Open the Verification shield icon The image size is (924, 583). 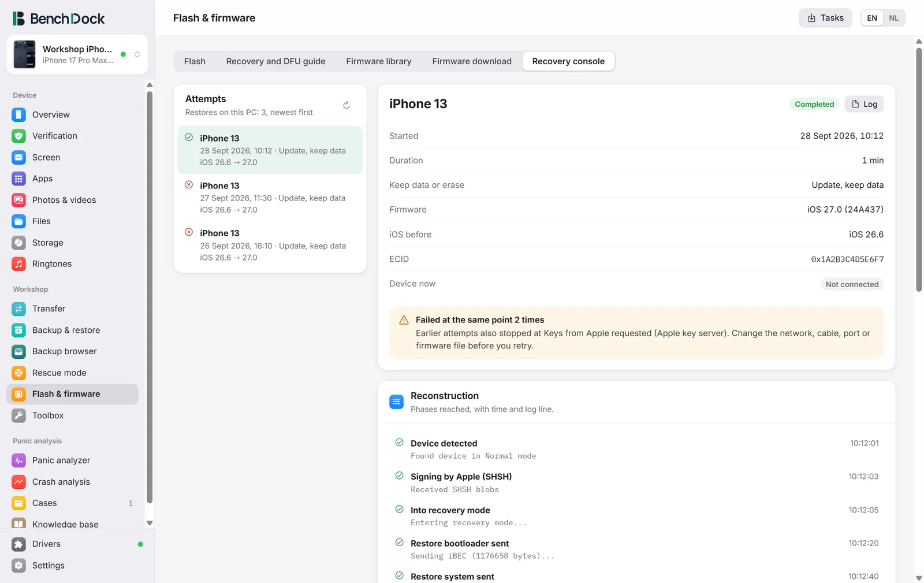pos(18,136)
